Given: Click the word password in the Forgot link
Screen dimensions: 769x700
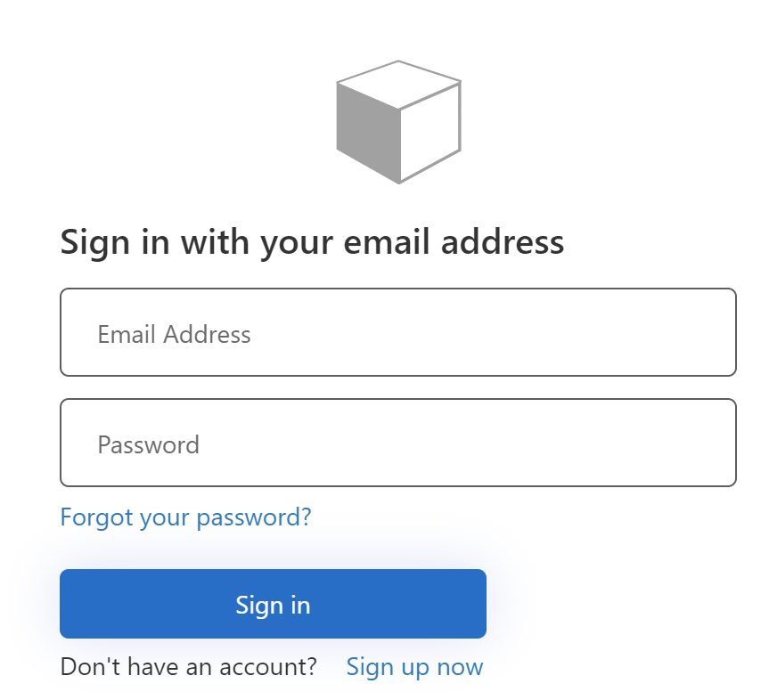Looking at the screenshot, I should [249, 517].
